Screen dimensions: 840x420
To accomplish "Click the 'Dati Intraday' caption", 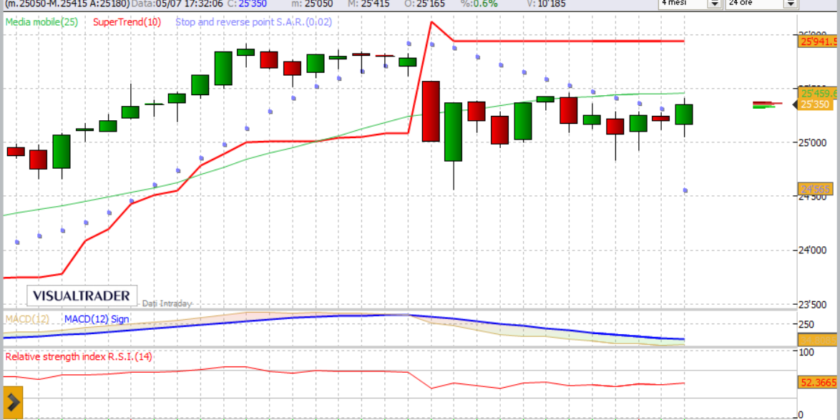I will tap(167, 304).
